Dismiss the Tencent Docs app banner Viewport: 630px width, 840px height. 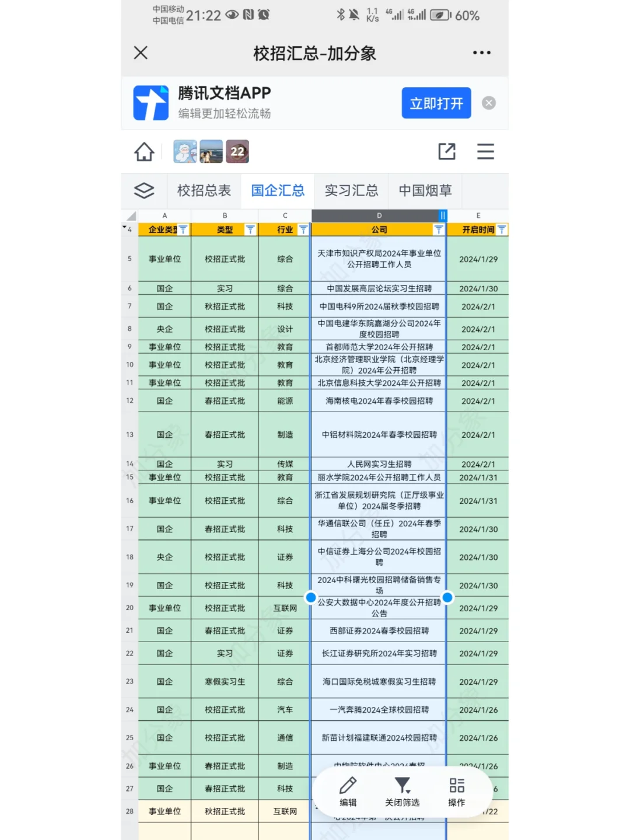(489, 103)
